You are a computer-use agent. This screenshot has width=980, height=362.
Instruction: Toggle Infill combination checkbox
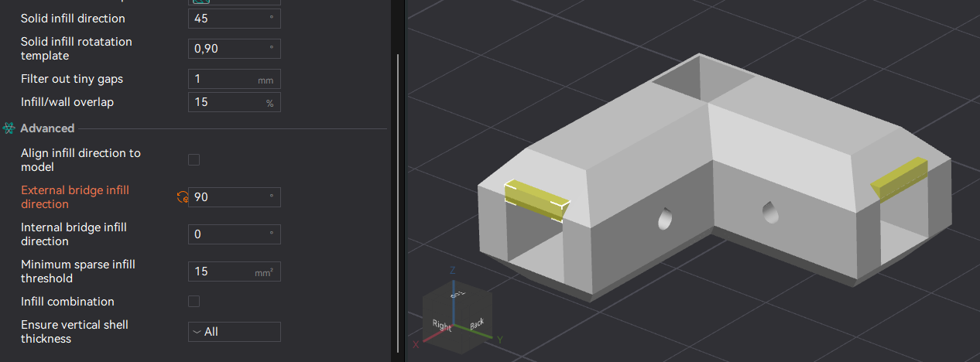point(194,301)
